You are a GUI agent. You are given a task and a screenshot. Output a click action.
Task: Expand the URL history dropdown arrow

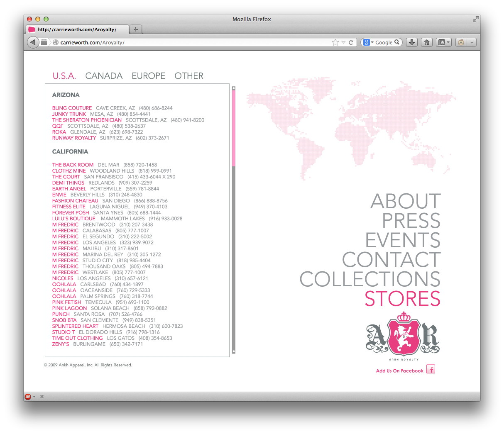pyautogui.click(x=343, y=42)
